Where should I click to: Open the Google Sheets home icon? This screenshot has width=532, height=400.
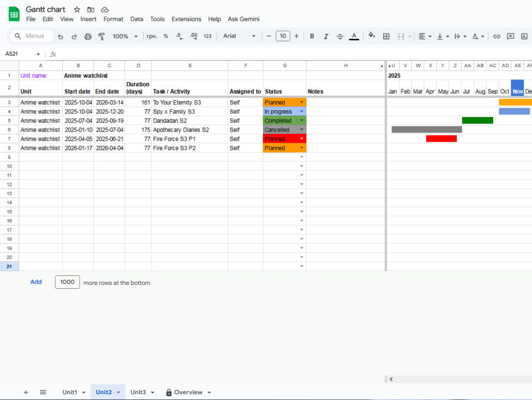pos(14,14)
